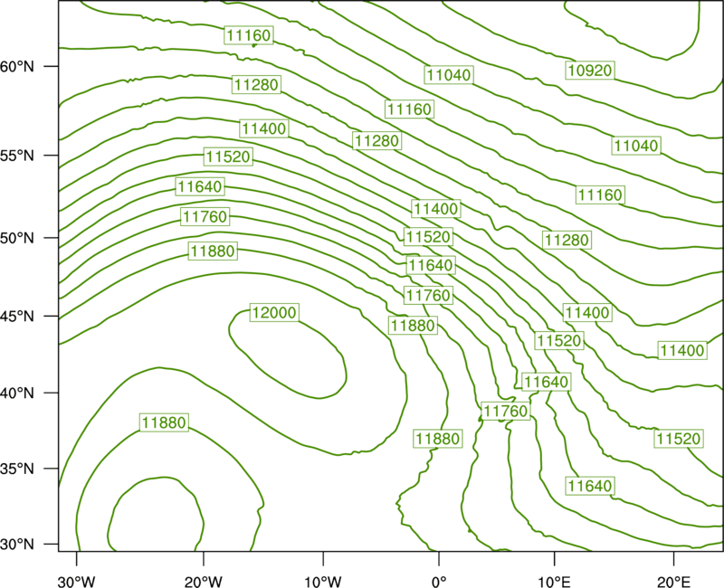Pick the 40°N latitude axis label
This screenshot has height=588, width=724.
(x=17, y=393)
